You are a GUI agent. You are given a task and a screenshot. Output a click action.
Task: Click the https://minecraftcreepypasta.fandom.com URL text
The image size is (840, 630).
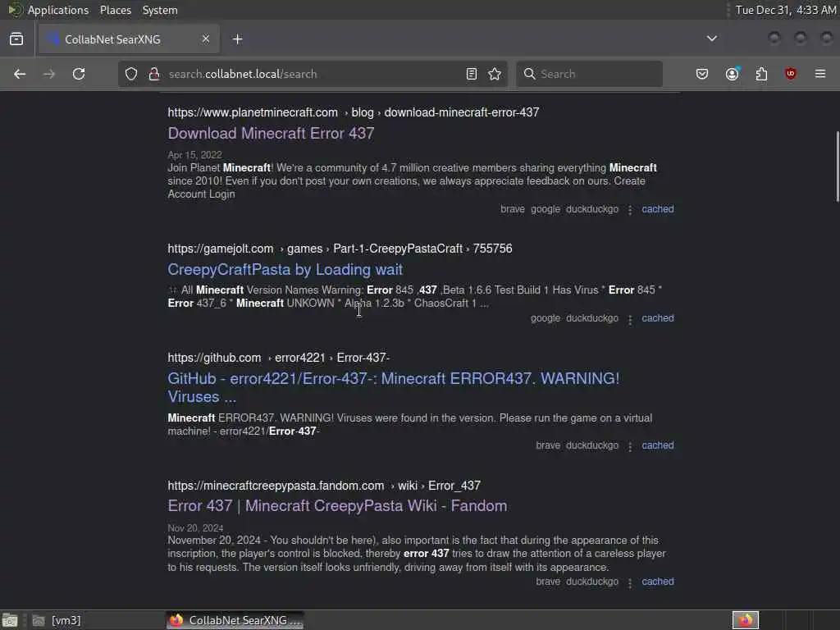tap(276, 486)
